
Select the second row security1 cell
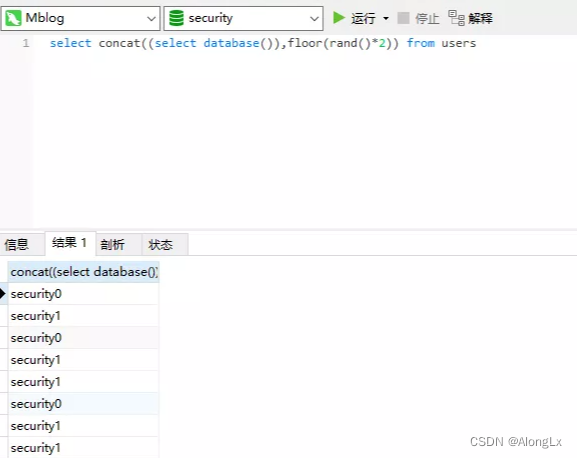[x=83, y=316]
